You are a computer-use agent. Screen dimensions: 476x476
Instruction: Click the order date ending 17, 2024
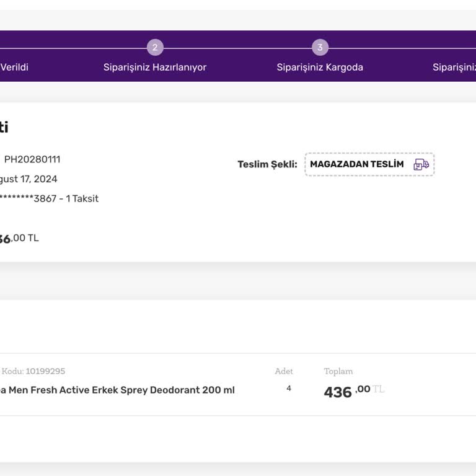tap(29, 179)
